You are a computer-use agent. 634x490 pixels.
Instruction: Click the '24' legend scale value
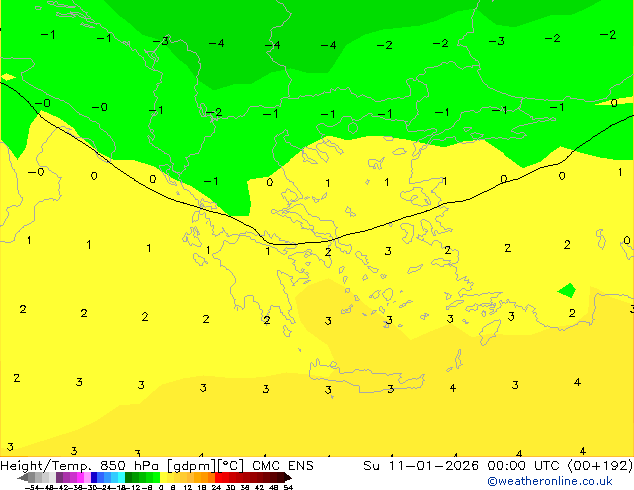pos(216,488)
